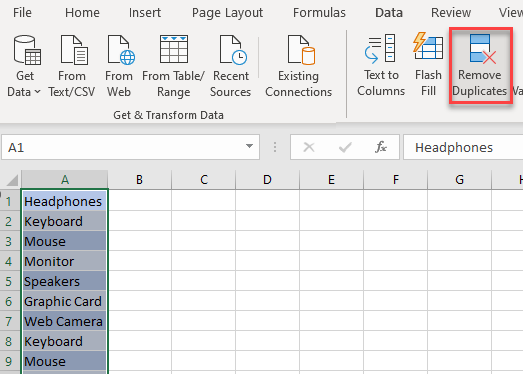Select row 9 header
This screenshot has width=523, height=374.
pyautogui.click(x=9, y=361)
